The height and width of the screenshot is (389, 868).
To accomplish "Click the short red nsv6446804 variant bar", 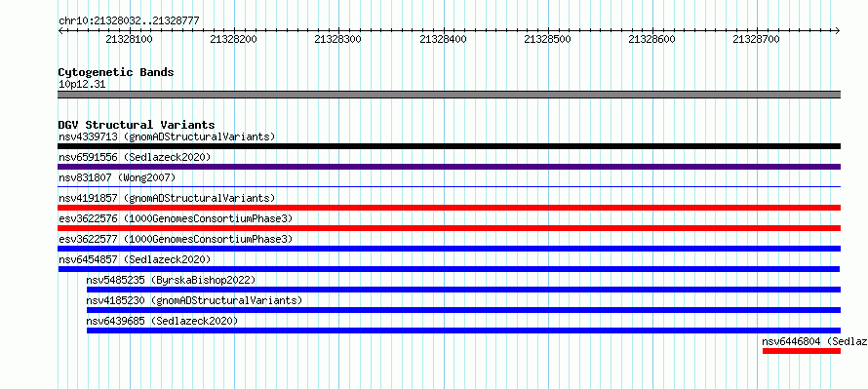I will pos(802,351).
